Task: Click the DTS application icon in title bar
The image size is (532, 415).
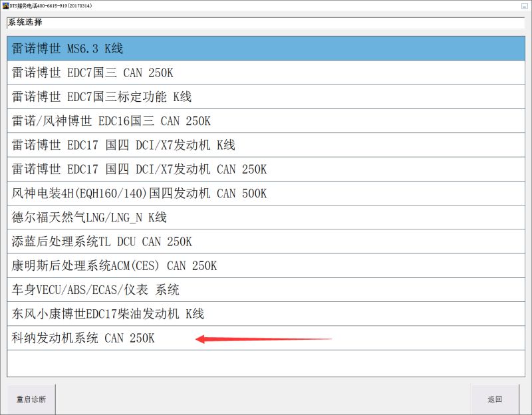Action: coord(6,6)
